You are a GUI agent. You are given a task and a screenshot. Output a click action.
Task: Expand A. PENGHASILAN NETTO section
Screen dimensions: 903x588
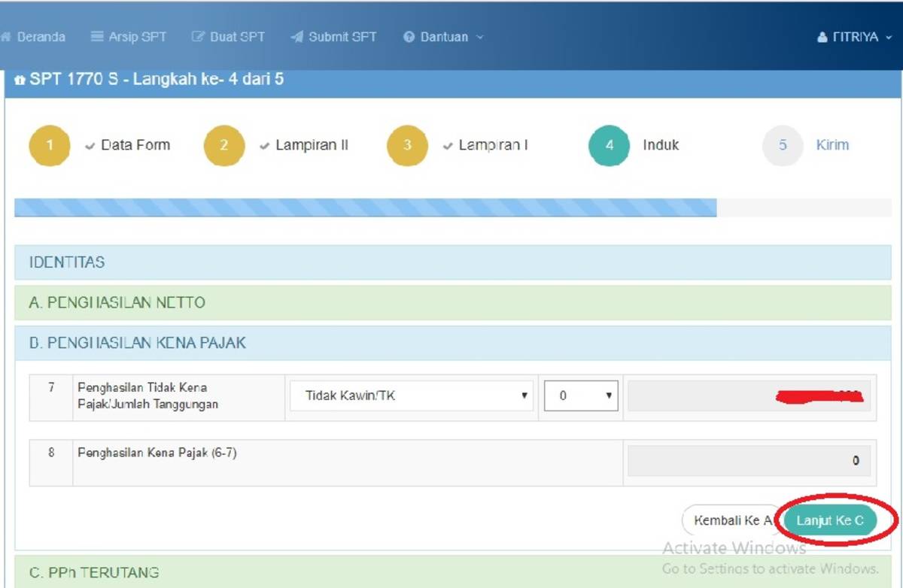452,302
